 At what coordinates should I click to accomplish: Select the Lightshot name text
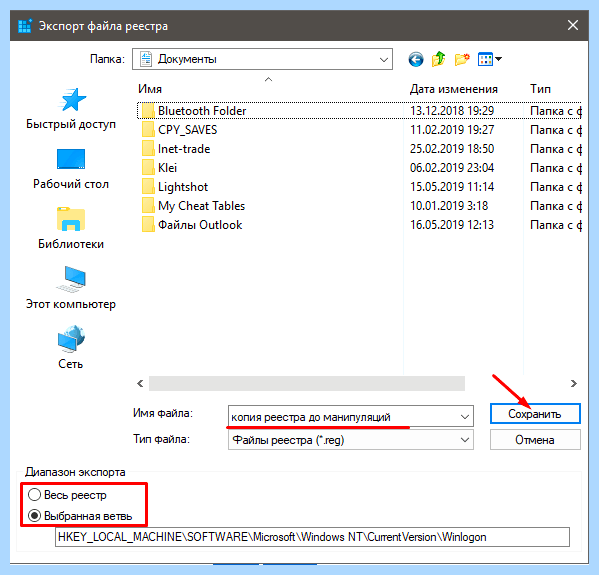coord(183,187)
